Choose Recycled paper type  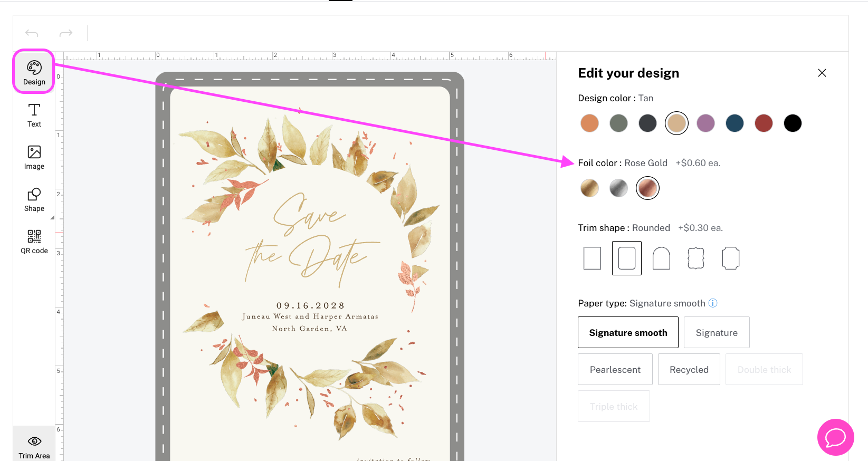689,369
